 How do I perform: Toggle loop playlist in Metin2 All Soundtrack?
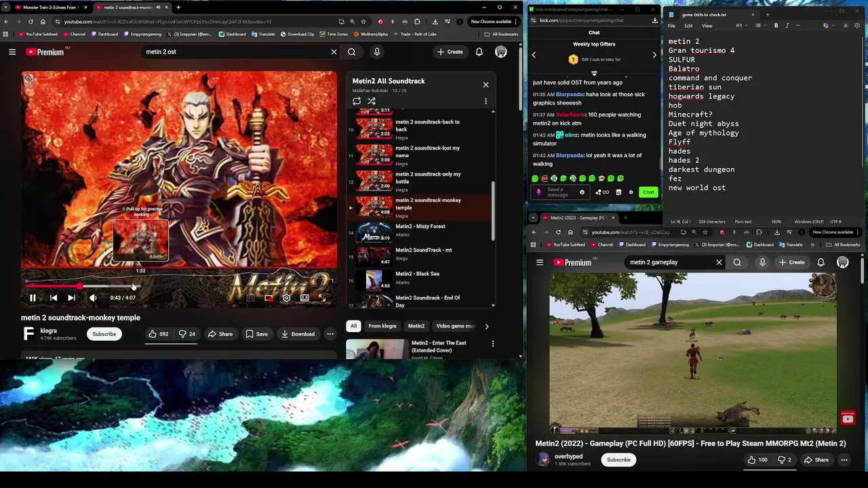(357, 101)
